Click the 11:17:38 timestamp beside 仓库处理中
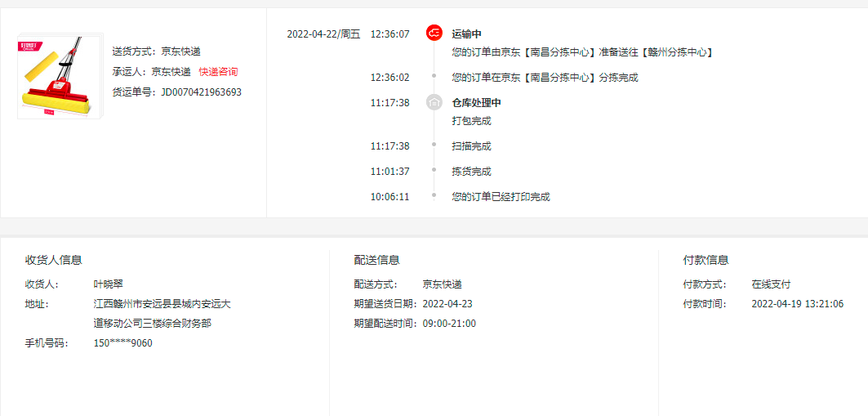Screen dimensions: 868x416 coord(389,103)
